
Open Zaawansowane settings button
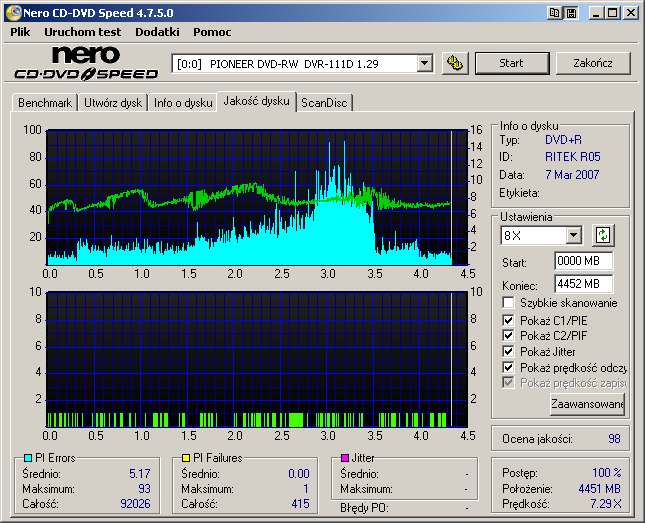coord(587,404)
